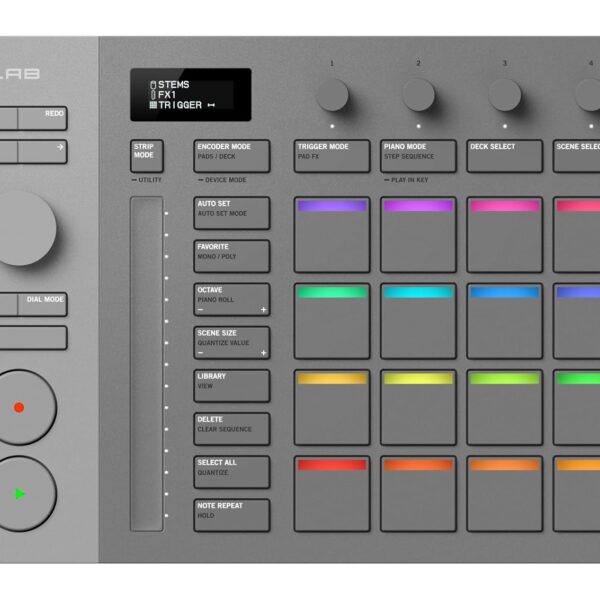
Task: Click the unlabeled button below DIAL MODE
Action: click(34, 338)
